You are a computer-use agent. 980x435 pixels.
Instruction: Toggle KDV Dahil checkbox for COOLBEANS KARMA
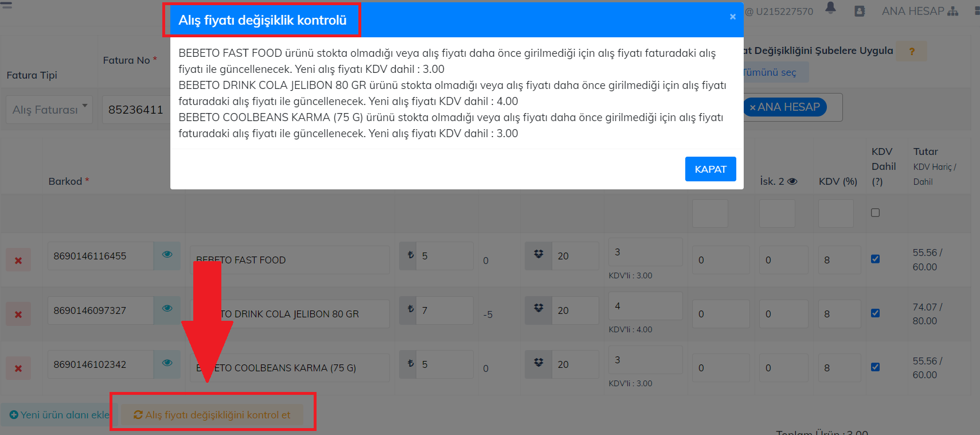(x=875, y=367)
